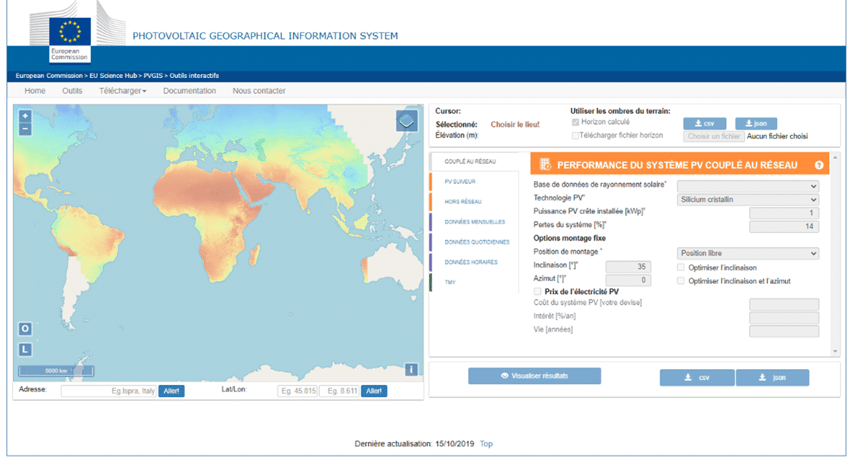Viewport: 868px width, 470px height.
Task: Open the Télécharger menu
Action: point(122,91)
